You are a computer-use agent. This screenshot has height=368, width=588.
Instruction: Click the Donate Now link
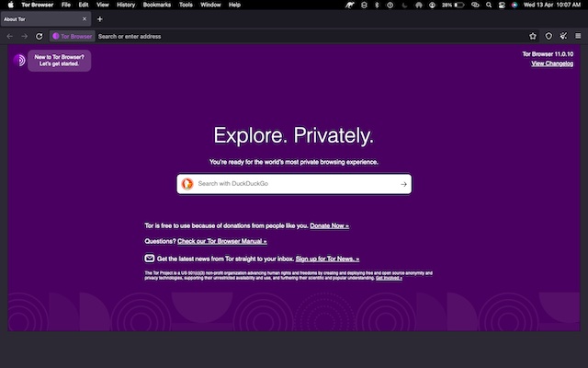point(329,225)
